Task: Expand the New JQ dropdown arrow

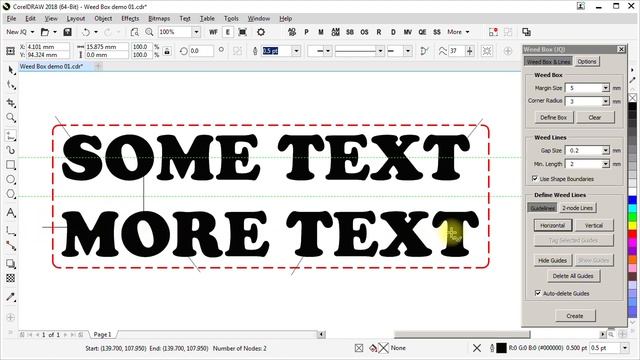Action: coord(32,32)
